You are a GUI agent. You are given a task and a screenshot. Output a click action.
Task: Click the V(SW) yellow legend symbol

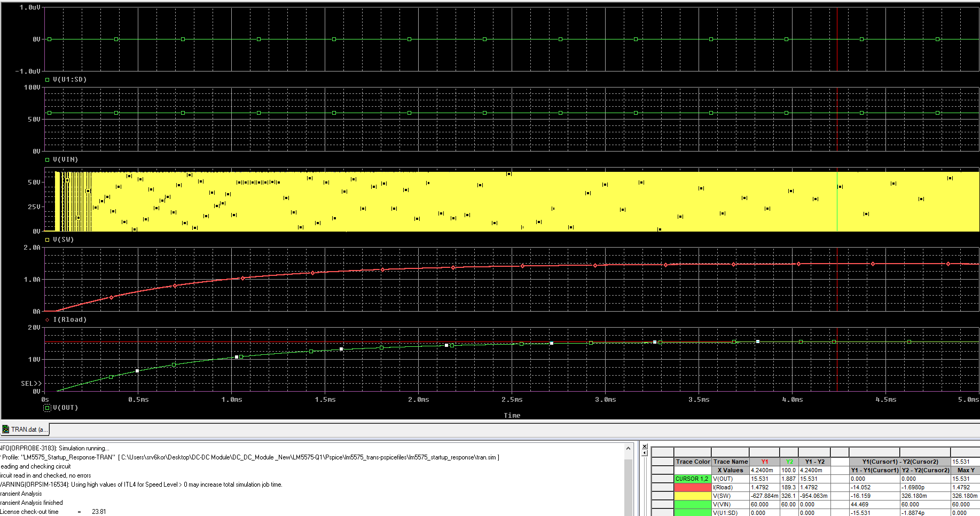(48, 240)
